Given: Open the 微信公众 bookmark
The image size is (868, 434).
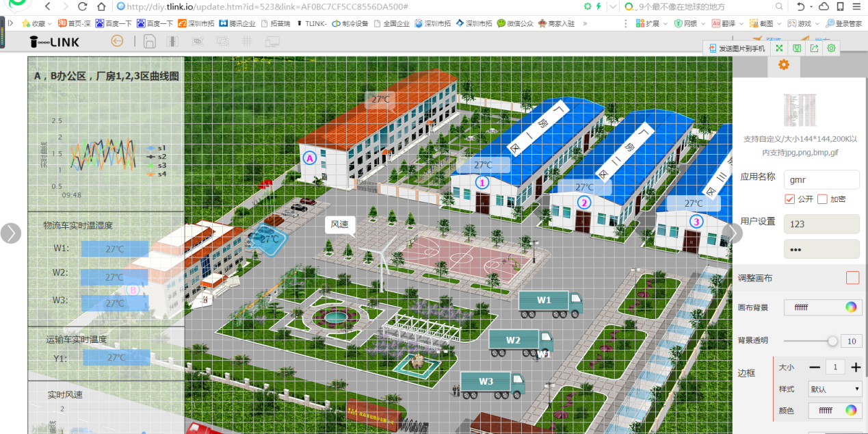Looking at the screenshot, I should [514, 23].
